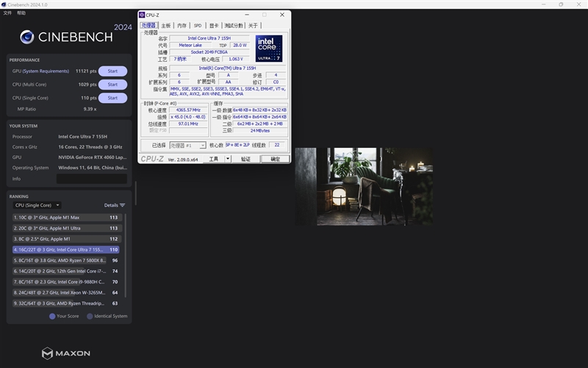Open the 帮助 menu in Cinebench
Screen dimensions: 588x368
point(21,13)
